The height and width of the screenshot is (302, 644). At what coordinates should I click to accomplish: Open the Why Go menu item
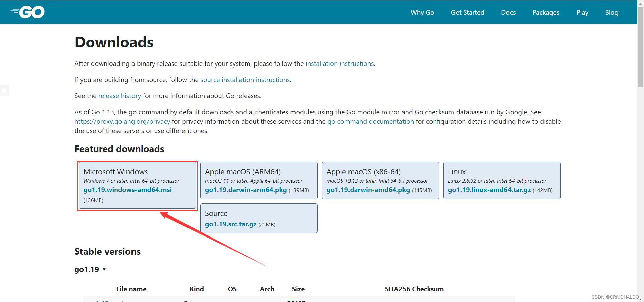click(422, 12)
